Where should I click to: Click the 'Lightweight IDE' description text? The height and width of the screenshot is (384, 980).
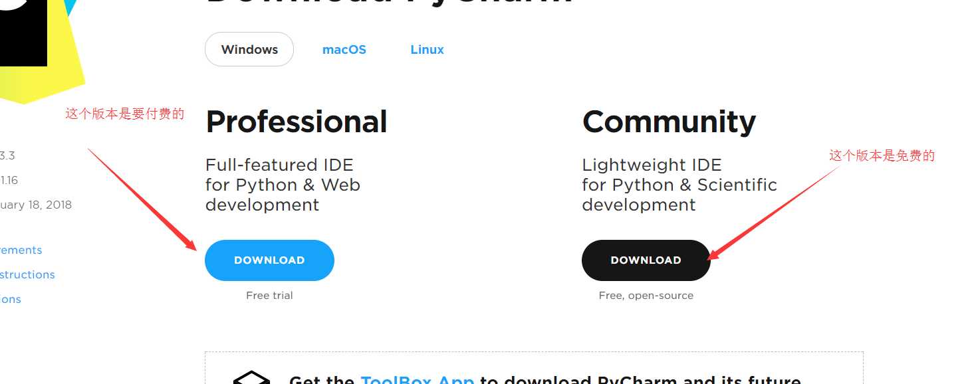[652, 165]
